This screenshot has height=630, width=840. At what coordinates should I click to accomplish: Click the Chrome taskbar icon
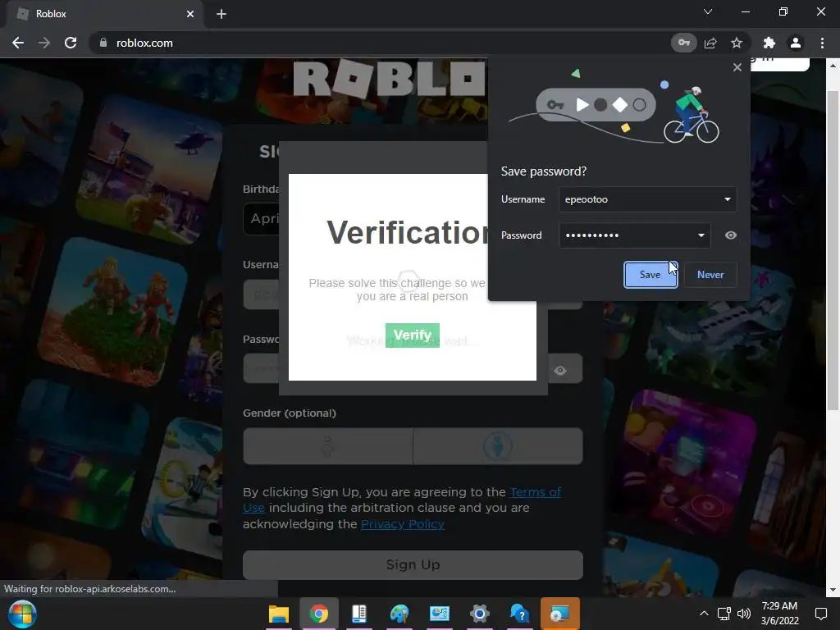(319, 614)
